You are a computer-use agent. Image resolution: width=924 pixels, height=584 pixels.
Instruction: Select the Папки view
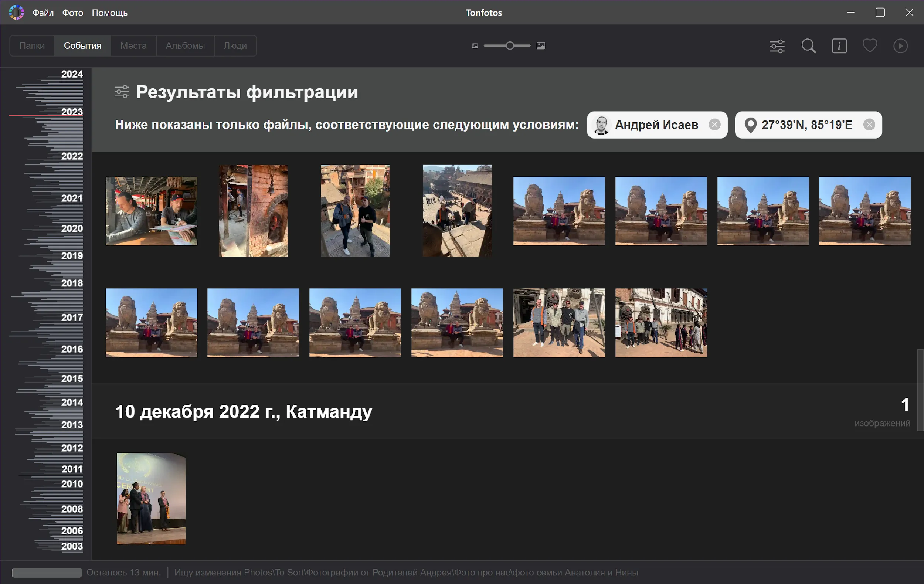[32, 45]
